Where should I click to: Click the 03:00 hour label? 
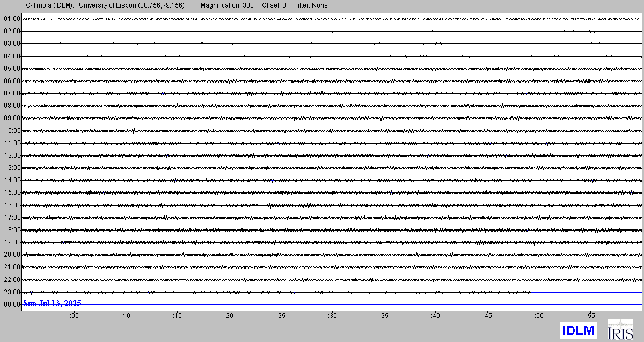pyautogui.click(x=12, y=43)
